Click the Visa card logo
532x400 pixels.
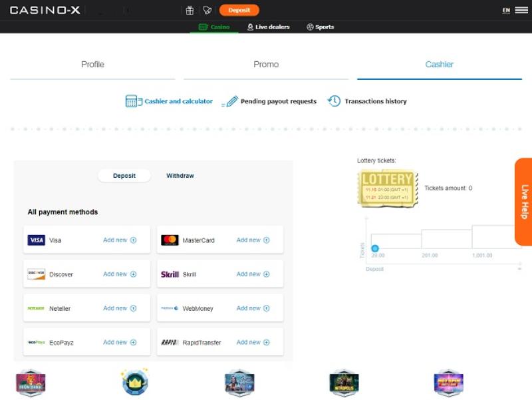click(36, 240)
